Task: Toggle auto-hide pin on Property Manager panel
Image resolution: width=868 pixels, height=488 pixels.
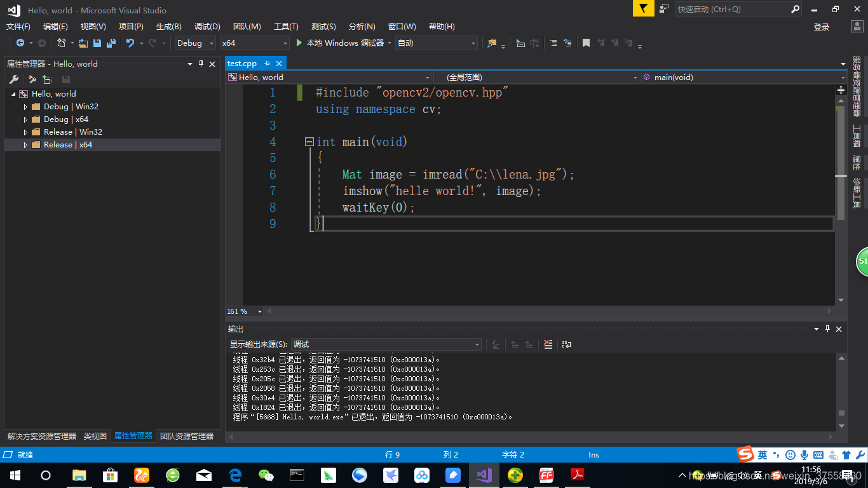Action: point(201,64)
